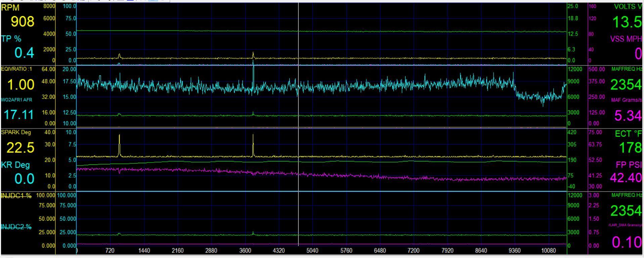The image size is (644, 258).
Task: Click the SPARK Deg channel label
Action: click(16, 133)
